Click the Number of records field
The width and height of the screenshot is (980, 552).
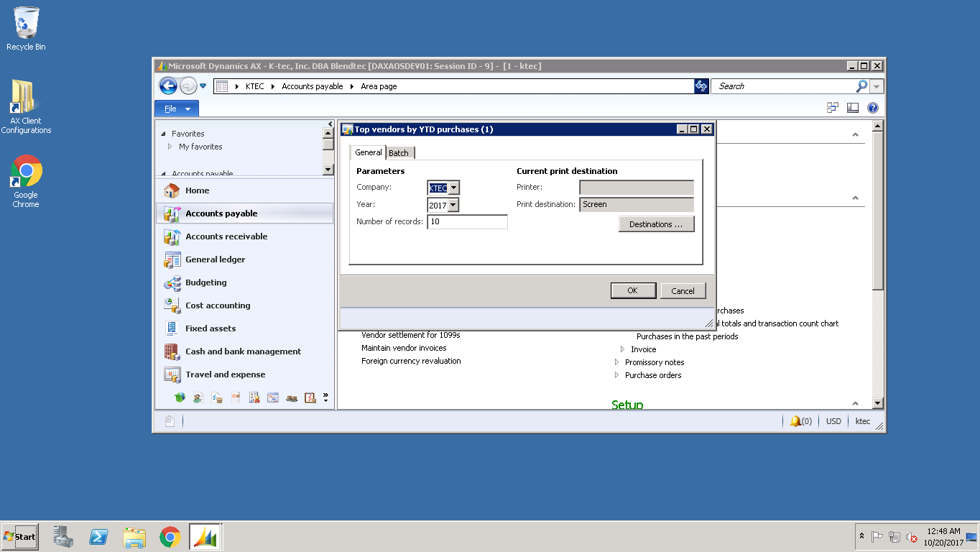467,222
